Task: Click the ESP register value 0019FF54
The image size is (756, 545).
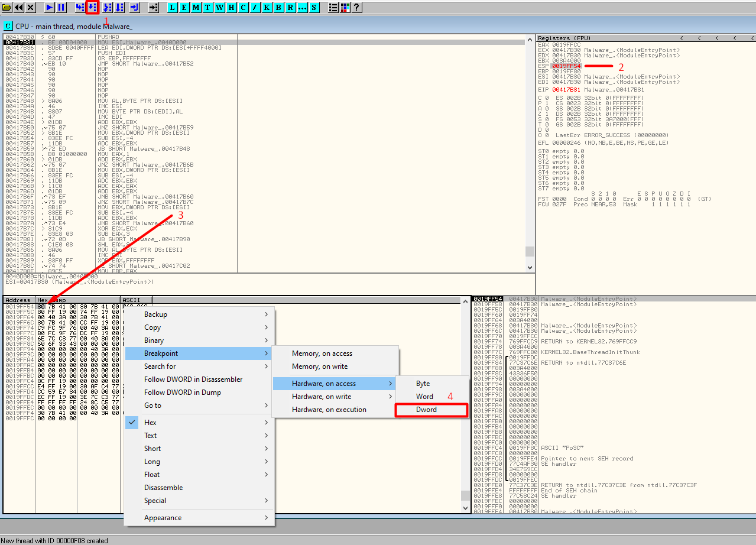Action: (566, 66)
